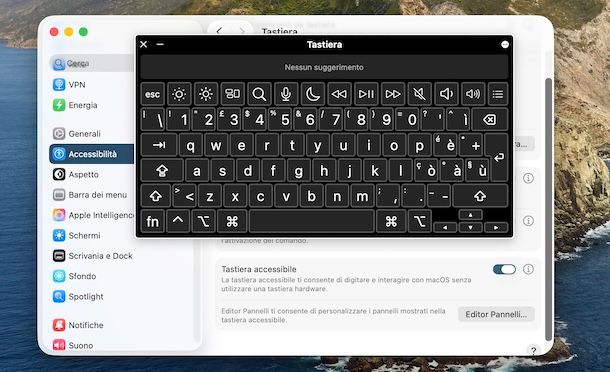Click the Editor Pannelli button

[496, 314]
